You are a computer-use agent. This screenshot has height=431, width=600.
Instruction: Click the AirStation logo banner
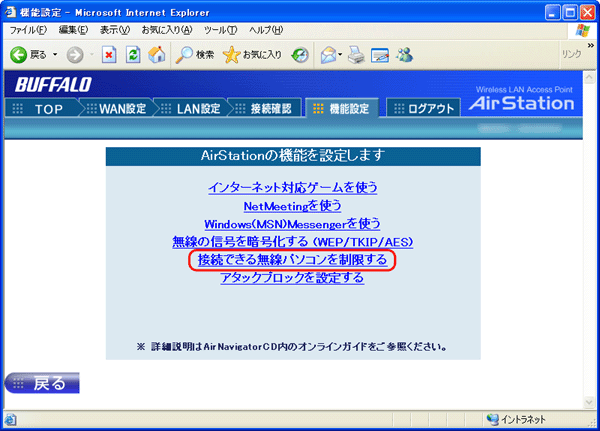(522, 100)
